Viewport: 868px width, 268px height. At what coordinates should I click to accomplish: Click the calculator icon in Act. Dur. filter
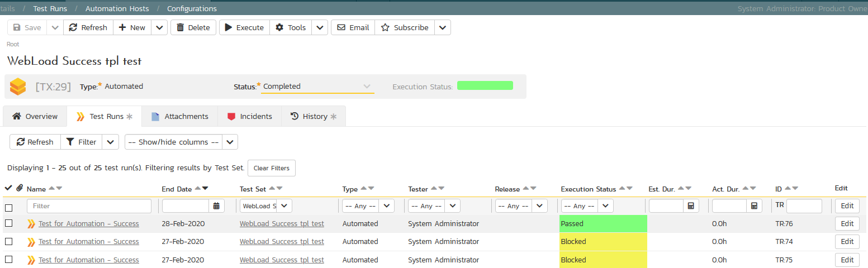754,206
